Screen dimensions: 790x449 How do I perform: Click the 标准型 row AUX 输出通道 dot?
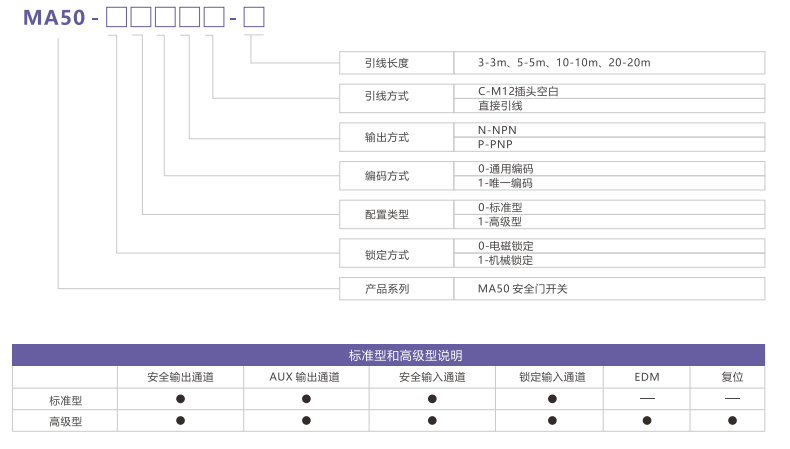[x=306, y=399]
